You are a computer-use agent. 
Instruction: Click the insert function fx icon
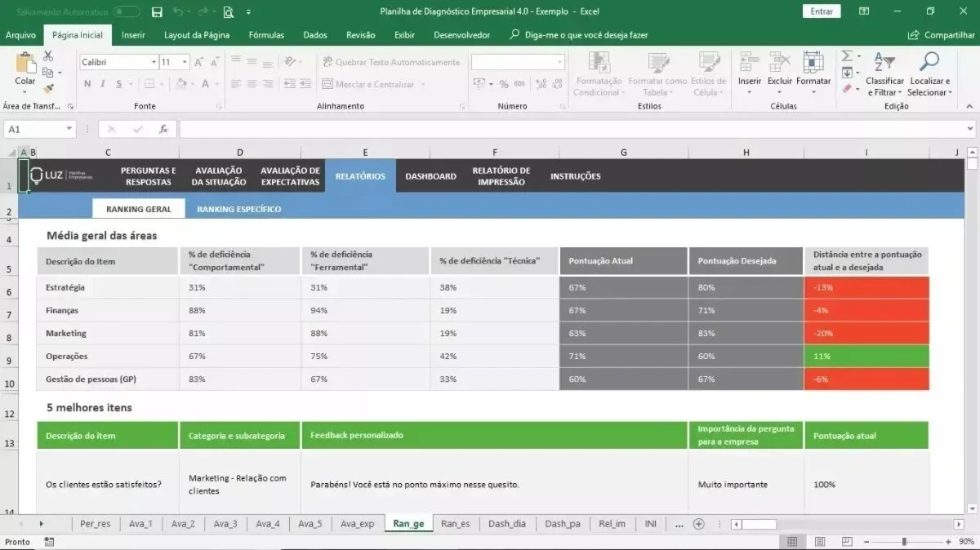[x=163, y=129]
